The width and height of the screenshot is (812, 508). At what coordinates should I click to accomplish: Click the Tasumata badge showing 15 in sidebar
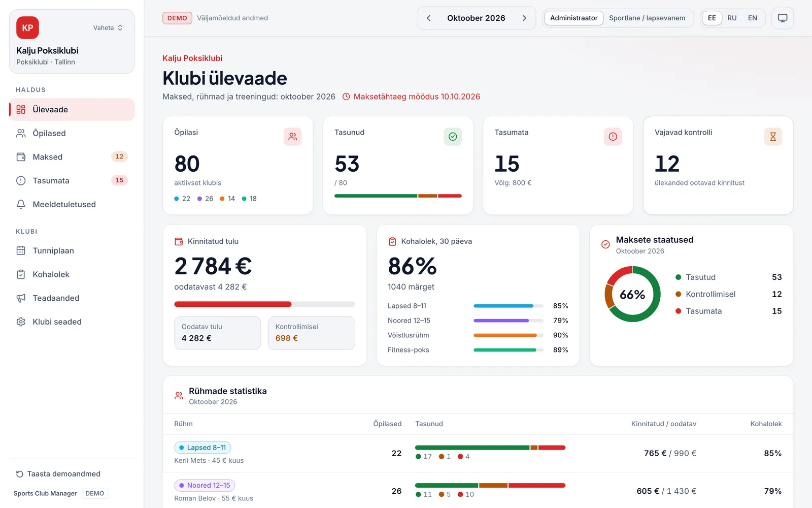click(119, 180)
